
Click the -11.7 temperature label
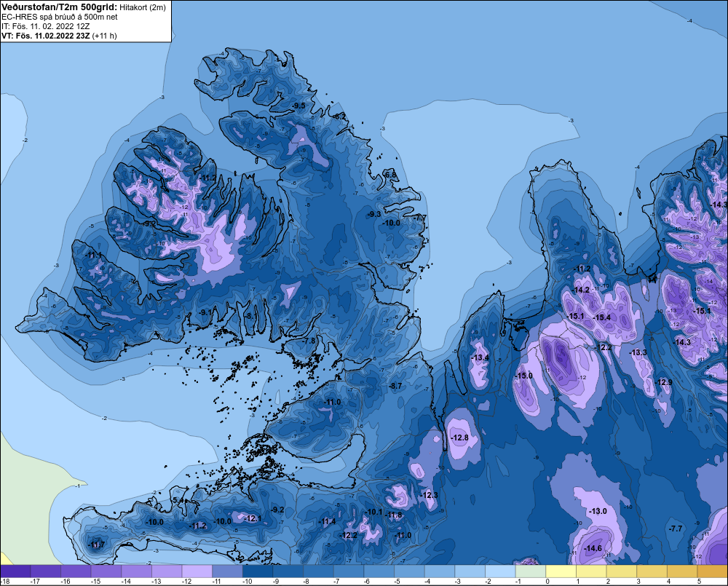coord(97,545)
